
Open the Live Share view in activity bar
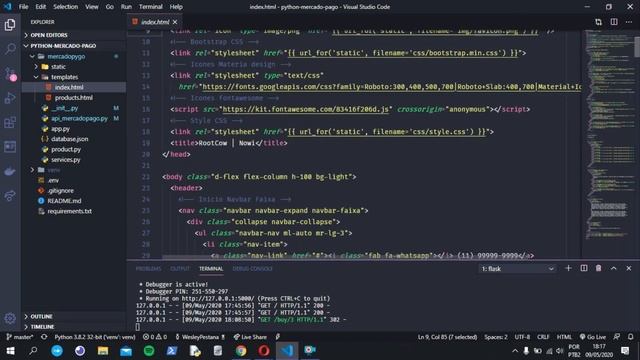pos(10,196)
